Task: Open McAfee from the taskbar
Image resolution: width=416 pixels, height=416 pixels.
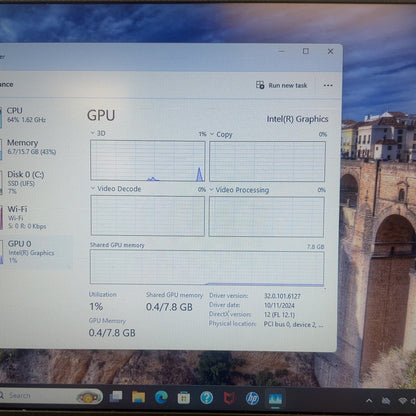Action: point(229,398)
